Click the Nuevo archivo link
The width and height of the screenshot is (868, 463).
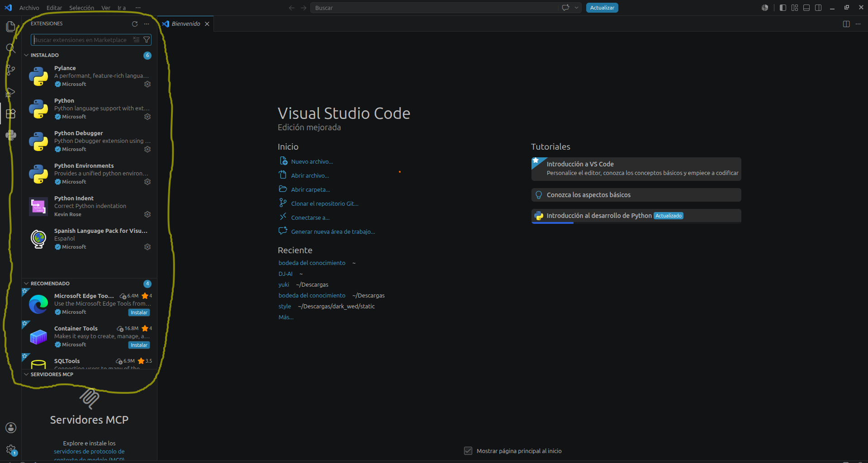point(312,161)
